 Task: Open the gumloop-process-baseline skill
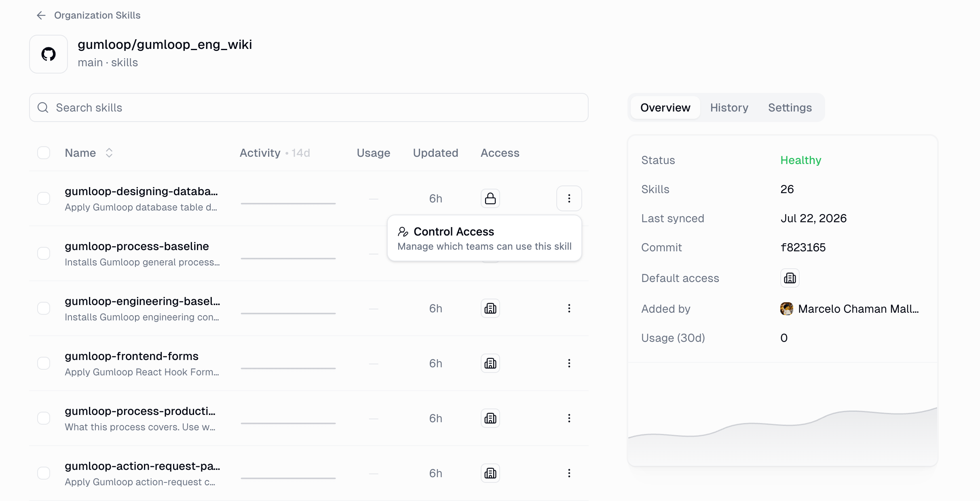(x=137, y=246)
